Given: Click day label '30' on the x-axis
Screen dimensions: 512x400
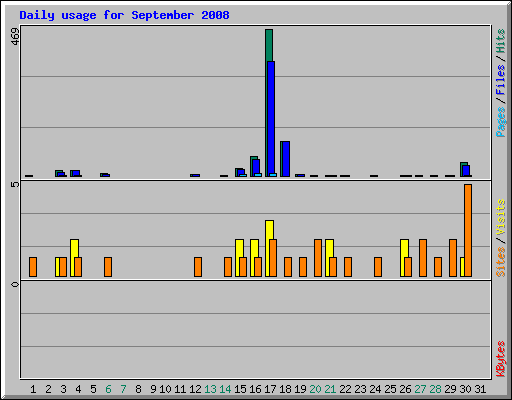Looking at the screenshot, I should coord(466,389).
